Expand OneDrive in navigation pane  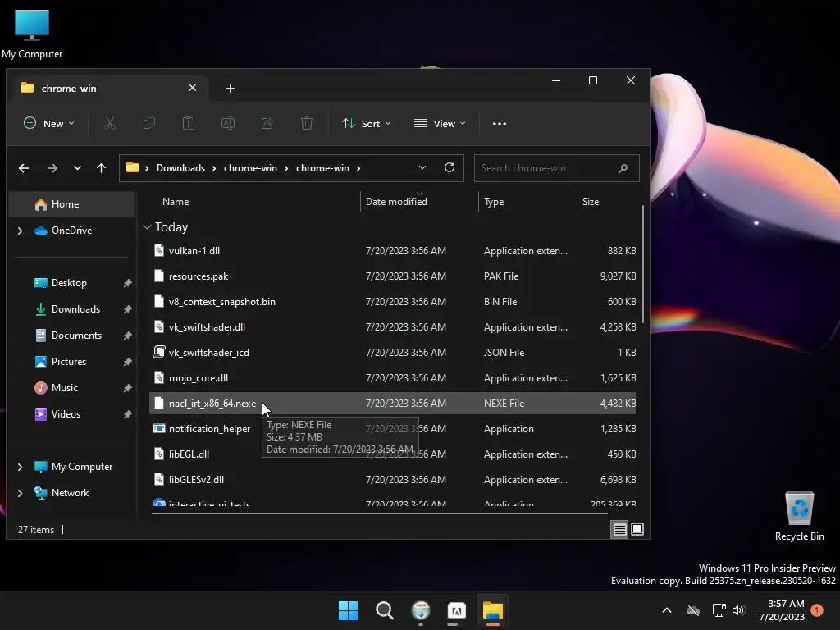[21, 231]
